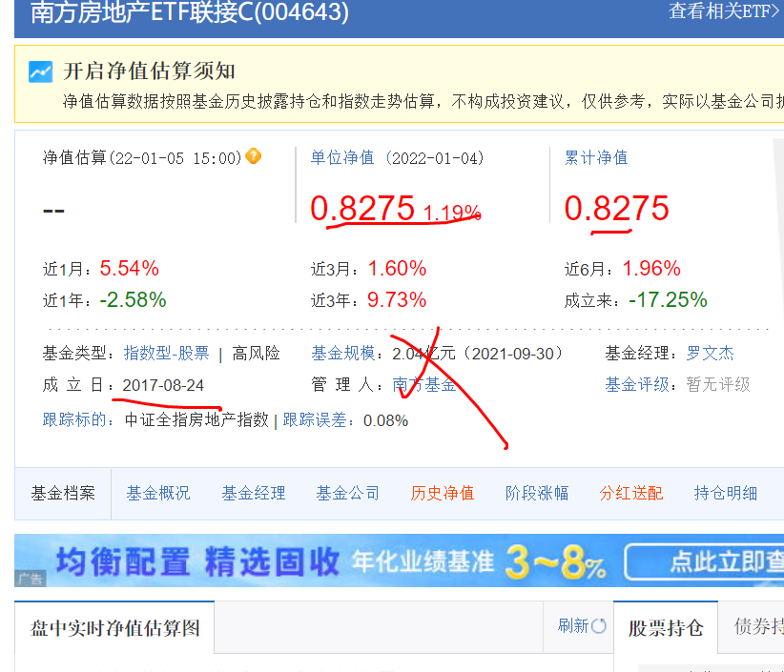Click the 开启净值估算须知 heading

[x=149, y=71]
